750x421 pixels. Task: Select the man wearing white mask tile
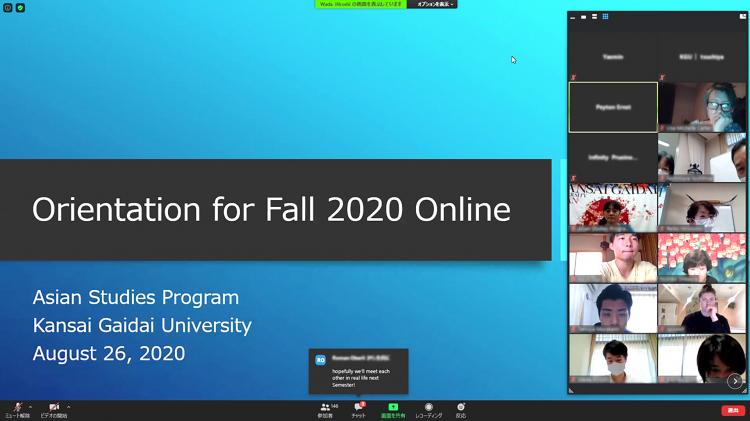613,358
